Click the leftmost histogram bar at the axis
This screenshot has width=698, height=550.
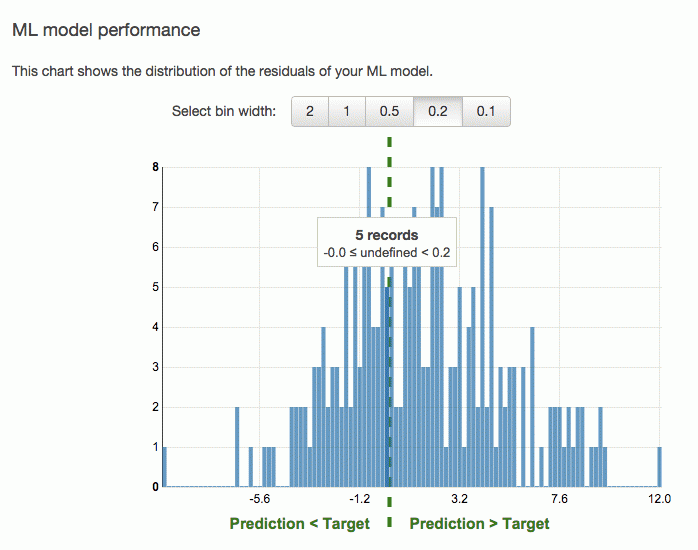coord(164,467)
